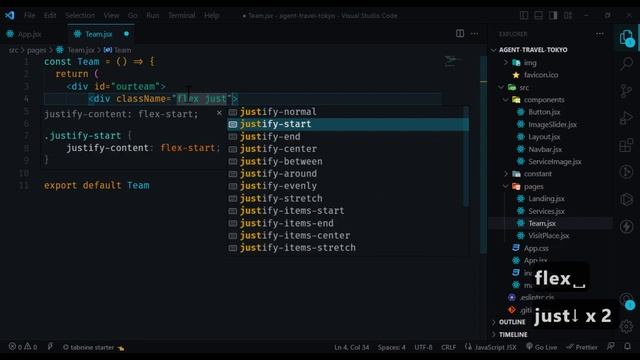Image resolution: width=640 pixels, height=360 pixels.
Task: Open Button.jsx in the explorer
Action: coord(544,112)
